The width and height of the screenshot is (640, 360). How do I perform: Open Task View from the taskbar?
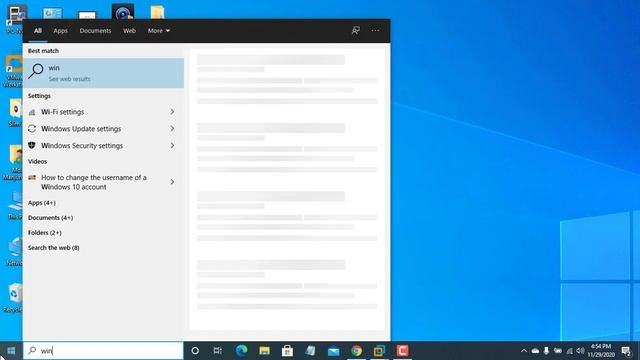coord(218,351)
